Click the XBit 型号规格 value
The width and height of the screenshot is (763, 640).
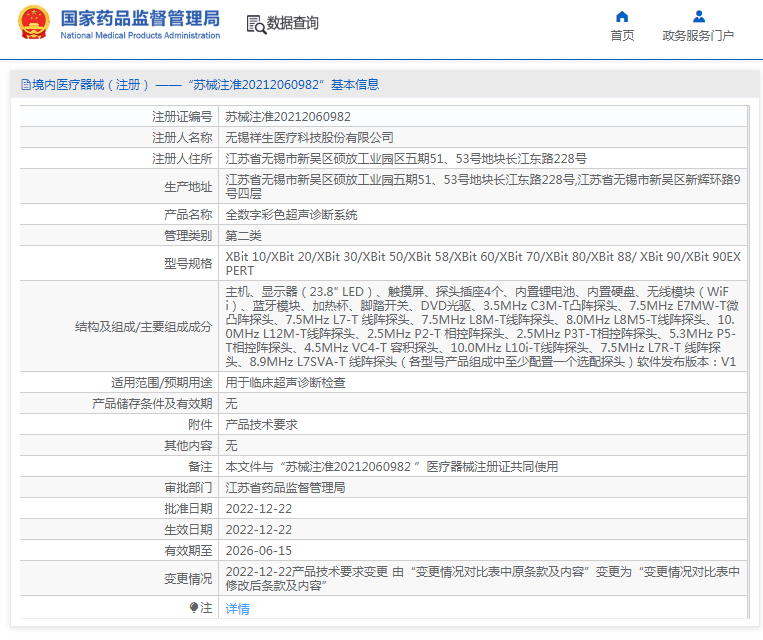coord(483,263)
